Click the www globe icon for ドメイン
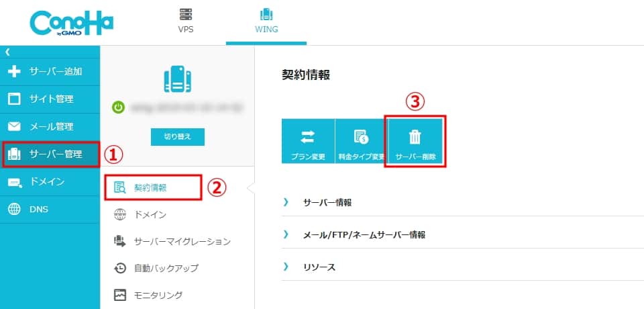Screen dimensions: 644x309 119,214
